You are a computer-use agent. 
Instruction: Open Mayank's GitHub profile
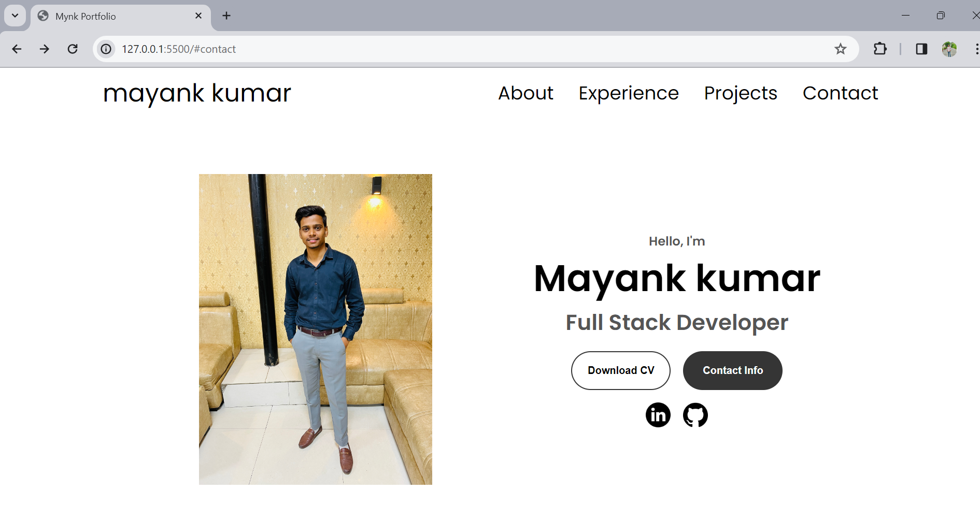pos(695,415)
